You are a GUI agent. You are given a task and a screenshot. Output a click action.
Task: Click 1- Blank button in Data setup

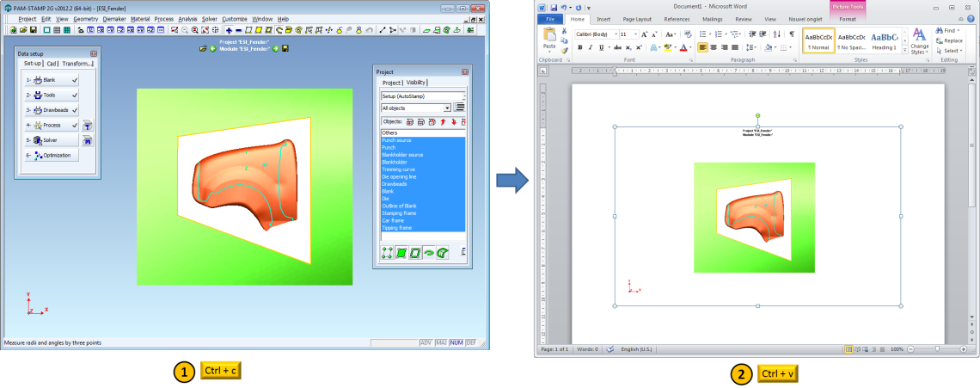point(52,80)
